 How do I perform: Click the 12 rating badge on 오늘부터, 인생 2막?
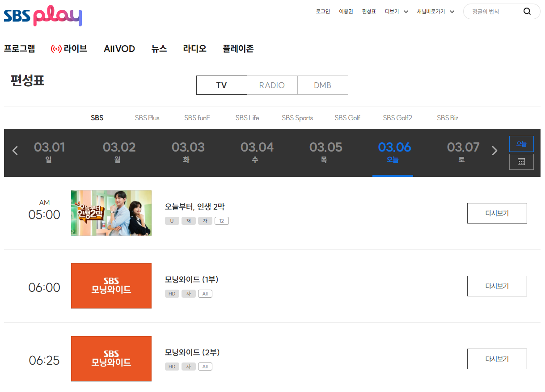click(x=222, y=220)
